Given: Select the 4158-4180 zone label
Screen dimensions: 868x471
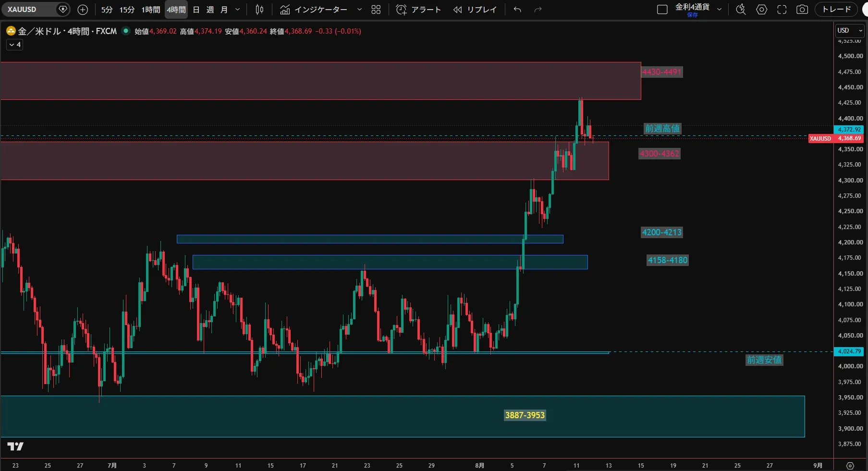Looking at the screenshot, I should tap(668, 260).
